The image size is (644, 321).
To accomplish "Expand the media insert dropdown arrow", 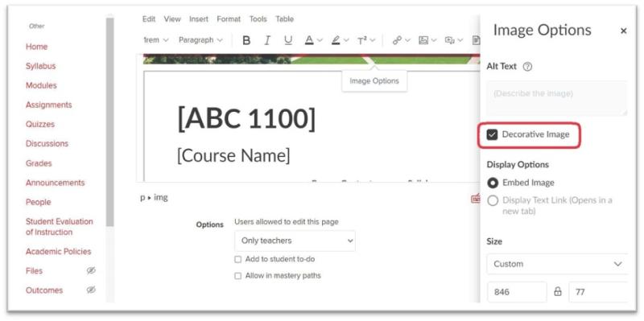I will (460, 40).
